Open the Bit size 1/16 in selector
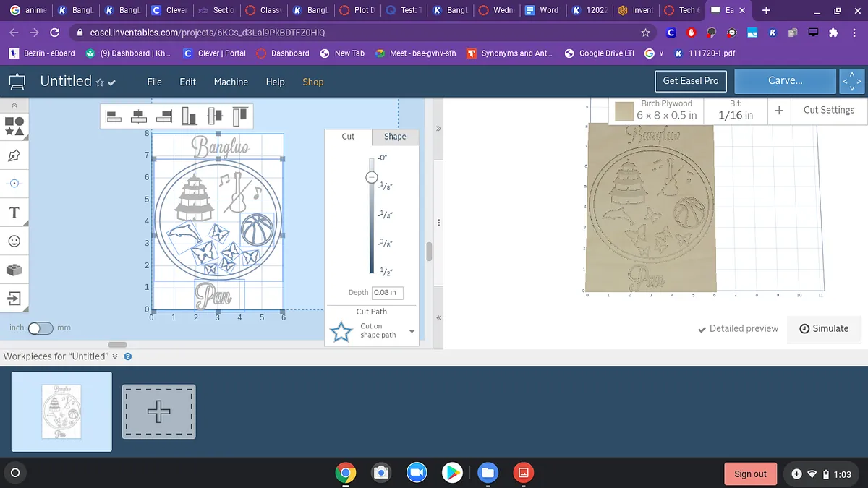Viewport: 868px width, 488px height. [735, 110]
